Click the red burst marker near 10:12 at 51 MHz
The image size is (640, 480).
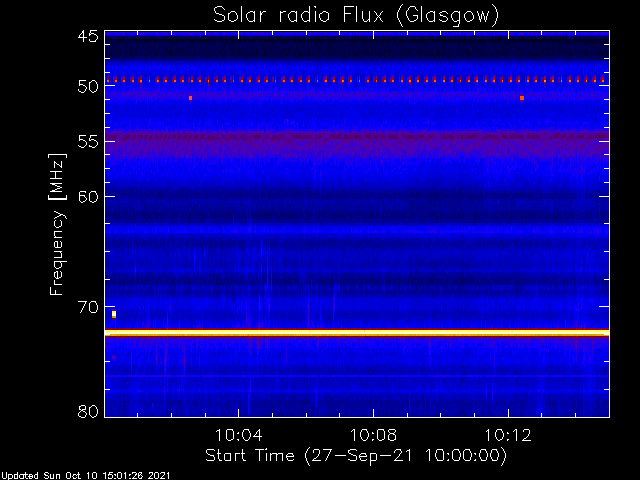point(522,98)
